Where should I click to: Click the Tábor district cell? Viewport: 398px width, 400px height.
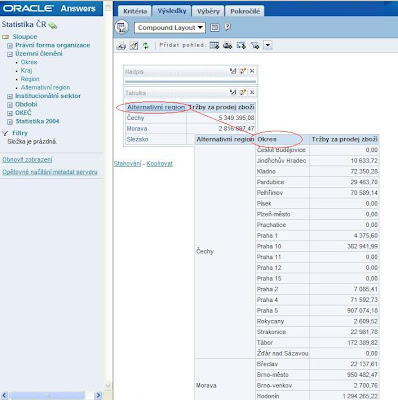[282, 343]
